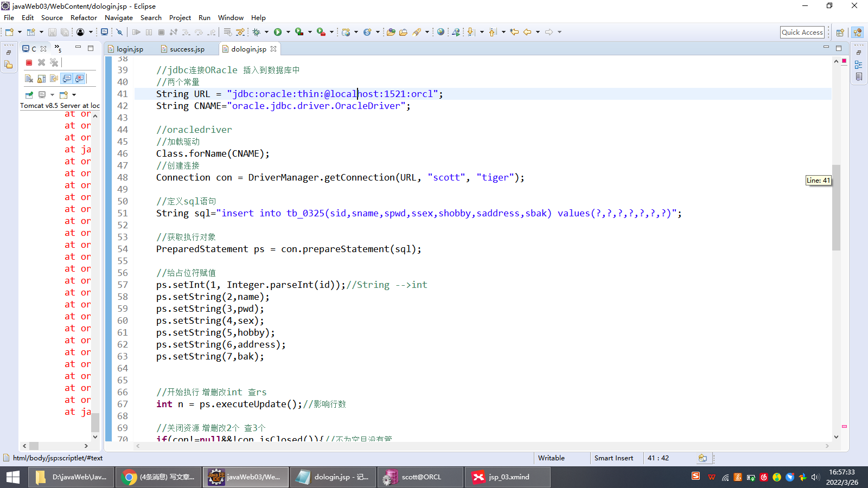
Task: Open the Debug button dropdown arrow
Action: click(266, 32)
